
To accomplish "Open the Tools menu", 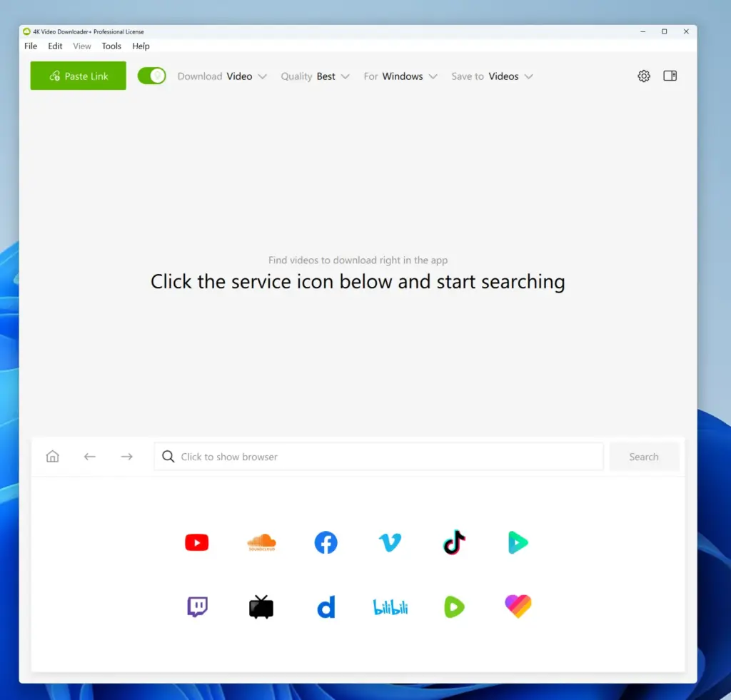I will click(x=111, y=46).
